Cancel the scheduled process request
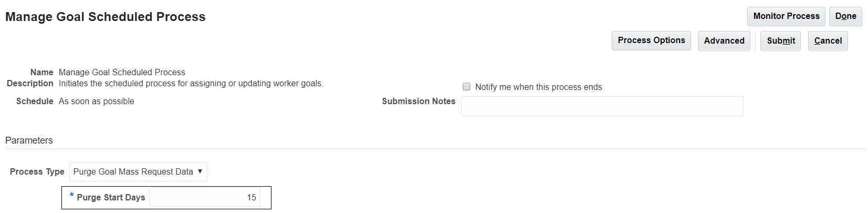This screenshot has height=213, width=868. click(x=828, y=41)
